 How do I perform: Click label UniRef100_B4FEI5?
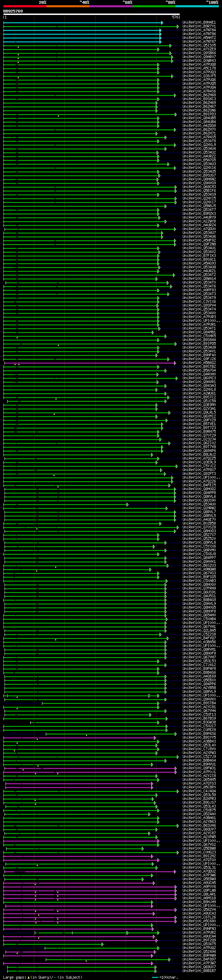(x=199, y=485)
